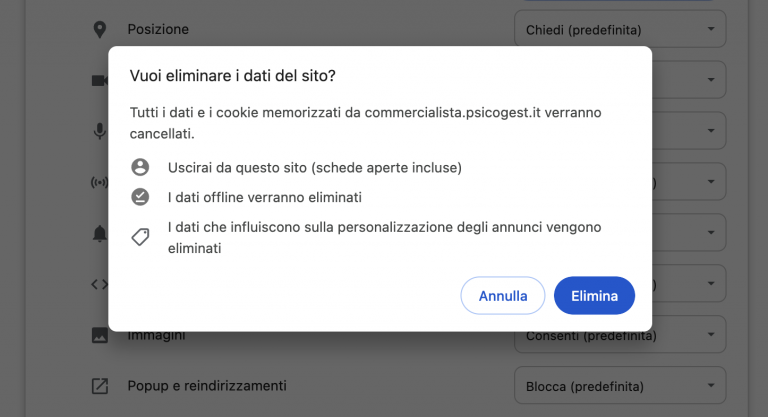Viewport: 768px width, 417px height.
Task: Open the Immagini 'Consenti (predefinita)' dropdown
Action: pos(619,336)
